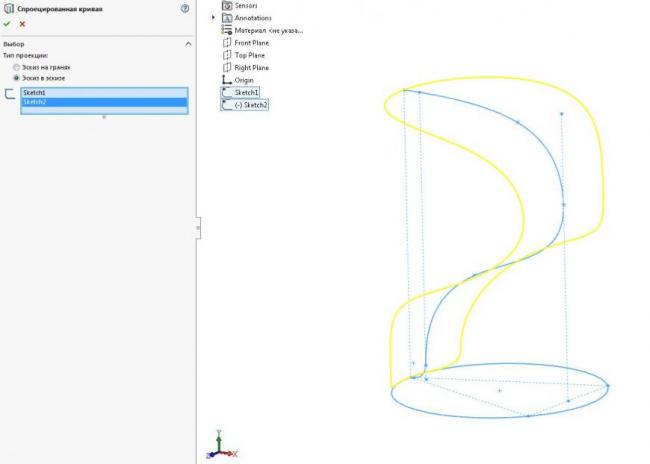Open help for Спроецированная кривая
This screenshot has height=464, width=650.
click(x=185, y=8)
